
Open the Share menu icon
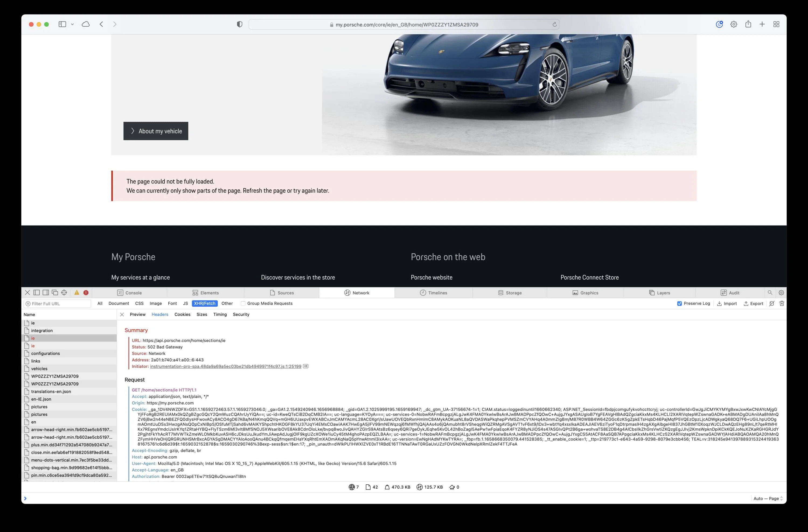748,24
